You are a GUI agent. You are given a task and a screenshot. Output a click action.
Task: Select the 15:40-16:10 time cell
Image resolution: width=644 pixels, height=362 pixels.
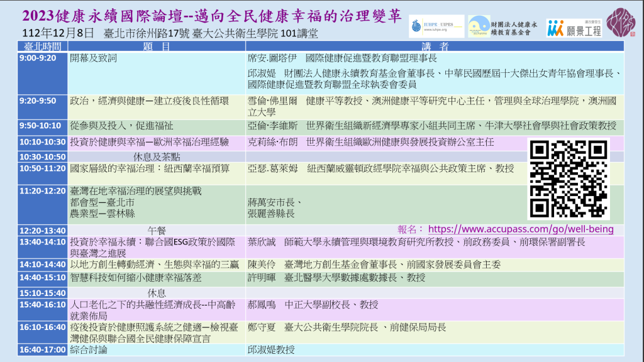42,310
